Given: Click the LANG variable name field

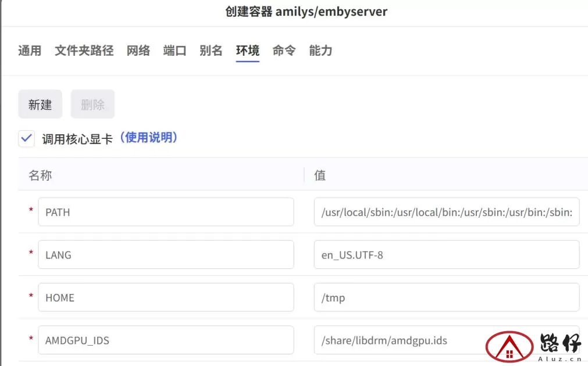Looking at the screenshot, I should click(x=166, y=254).
